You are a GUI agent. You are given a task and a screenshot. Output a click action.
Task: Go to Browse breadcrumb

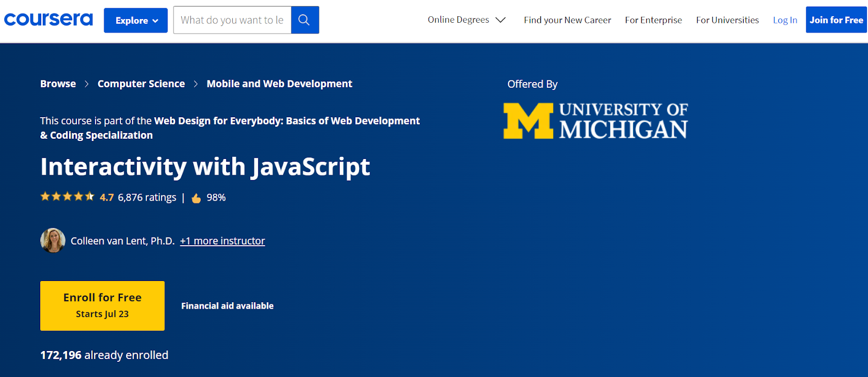click(58, 84)
